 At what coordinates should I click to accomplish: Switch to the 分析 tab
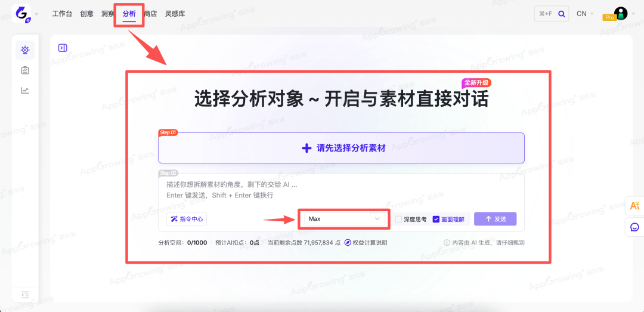129,14
